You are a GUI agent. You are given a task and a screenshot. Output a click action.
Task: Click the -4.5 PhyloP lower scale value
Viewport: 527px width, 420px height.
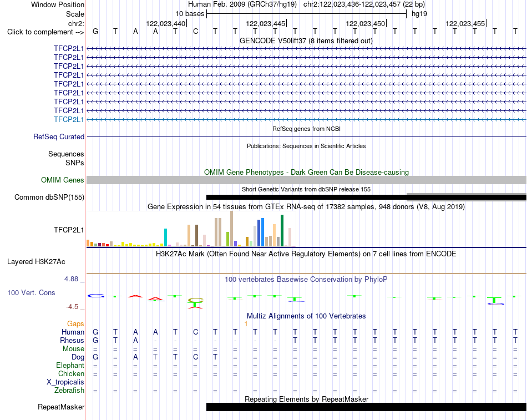coord(72,307)
